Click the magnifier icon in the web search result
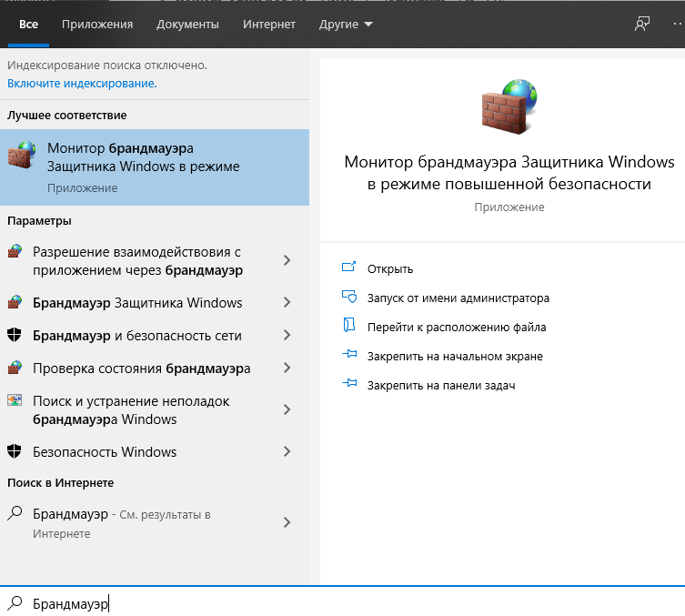685x616 pixels. pos(15,514)
